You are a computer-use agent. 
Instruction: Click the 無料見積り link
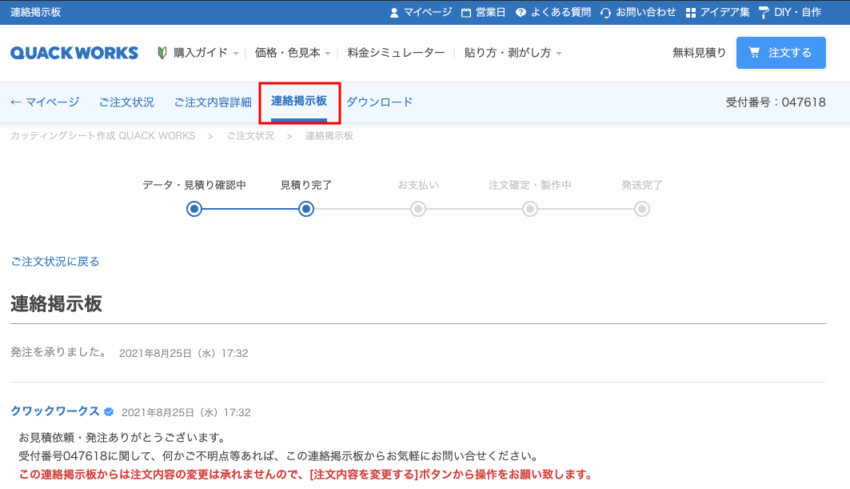click(699, 53)
